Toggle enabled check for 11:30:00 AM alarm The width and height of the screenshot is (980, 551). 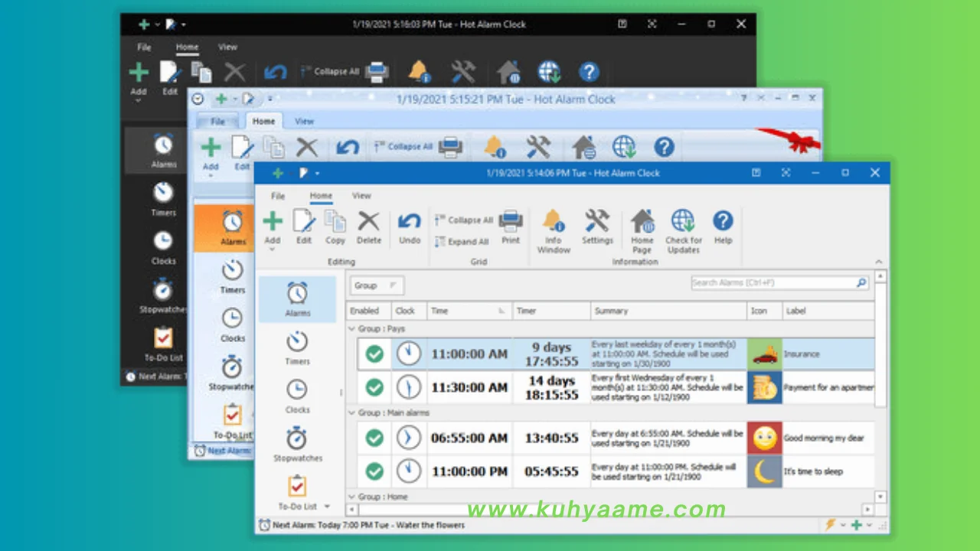click(374, 387)
